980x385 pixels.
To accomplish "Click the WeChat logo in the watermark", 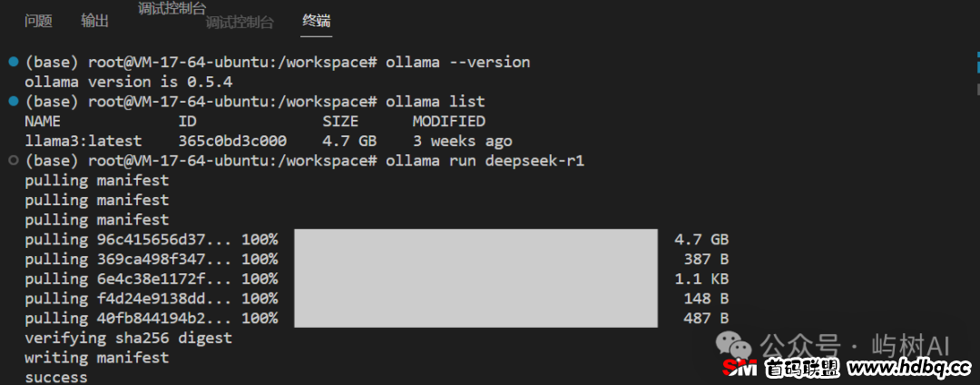I will pos(734,346).
